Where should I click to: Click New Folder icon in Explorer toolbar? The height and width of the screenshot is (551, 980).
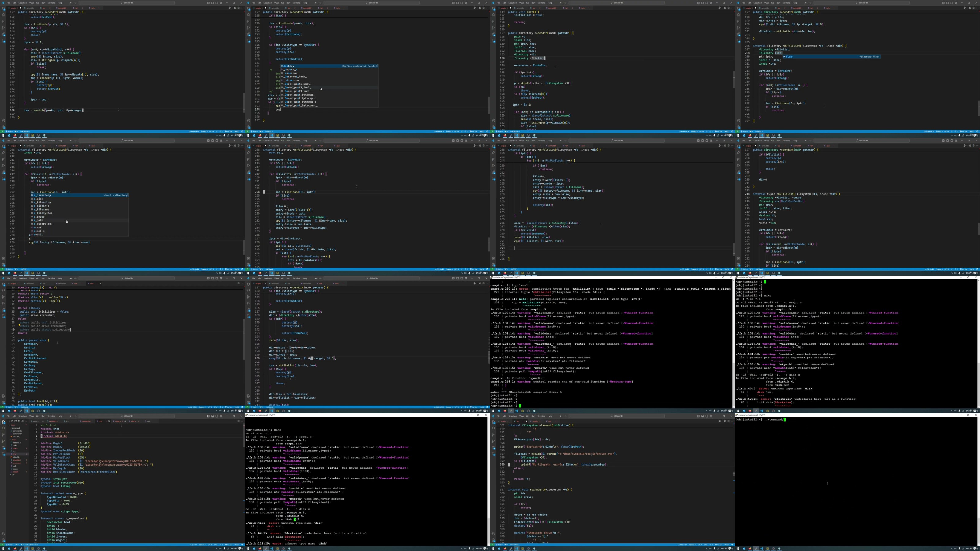pos(16,421)
